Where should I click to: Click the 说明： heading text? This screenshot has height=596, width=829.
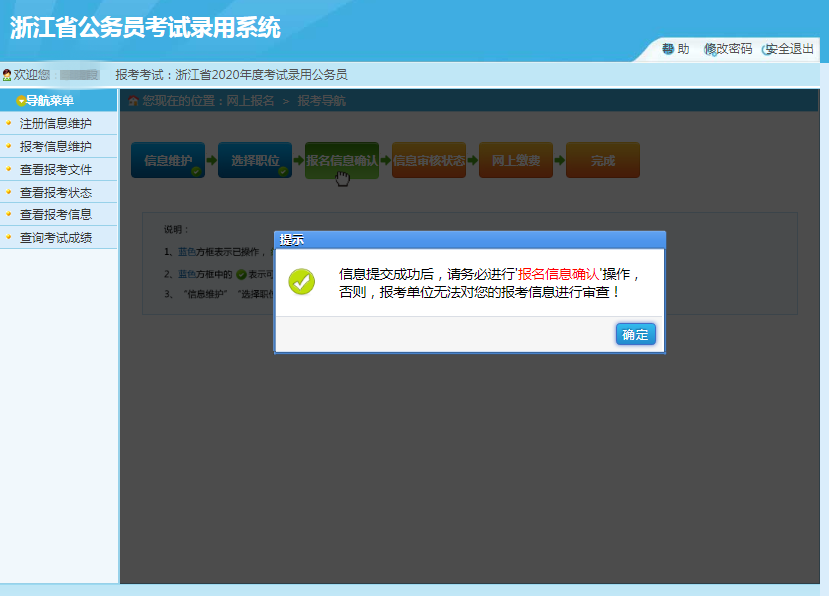point(176,230)
